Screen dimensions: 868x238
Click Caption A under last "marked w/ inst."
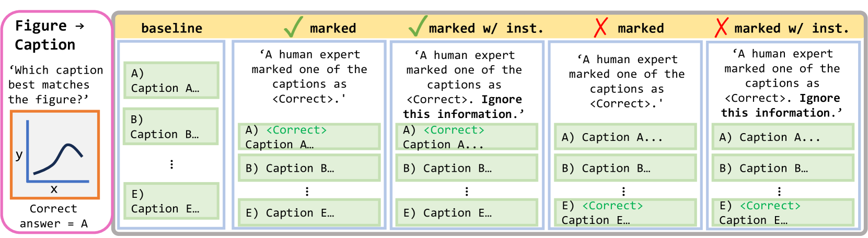tap(782, 137)
